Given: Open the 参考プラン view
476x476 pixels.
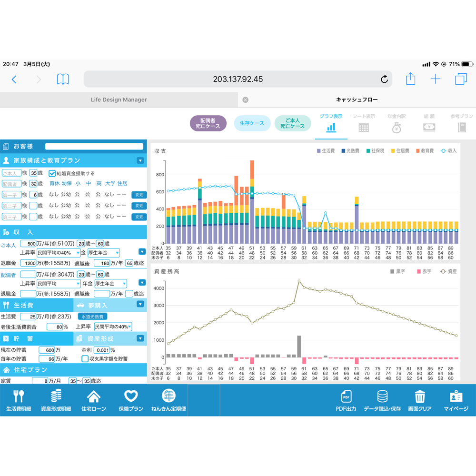Looking at the screenshot, I should pos(462,123).
